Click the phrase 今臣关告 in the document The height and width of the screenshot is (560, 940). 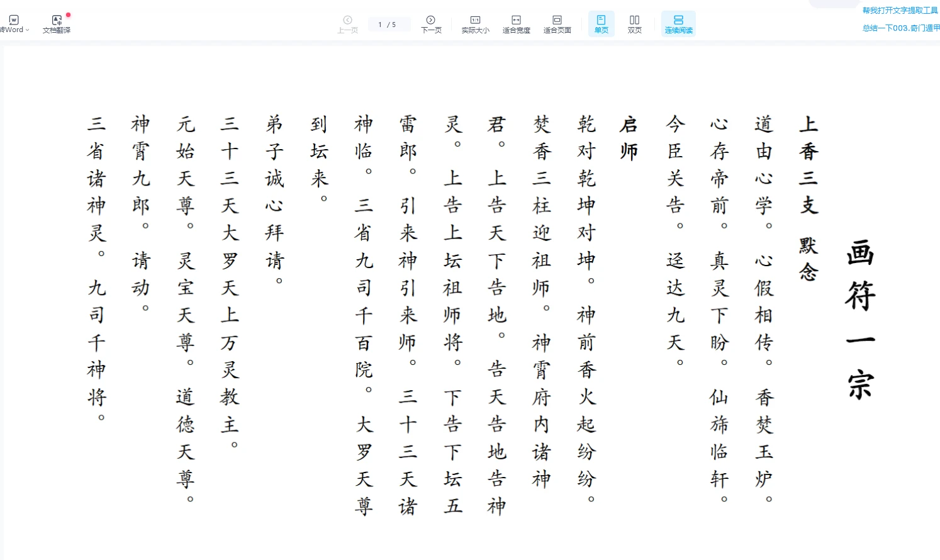(675, 165)
